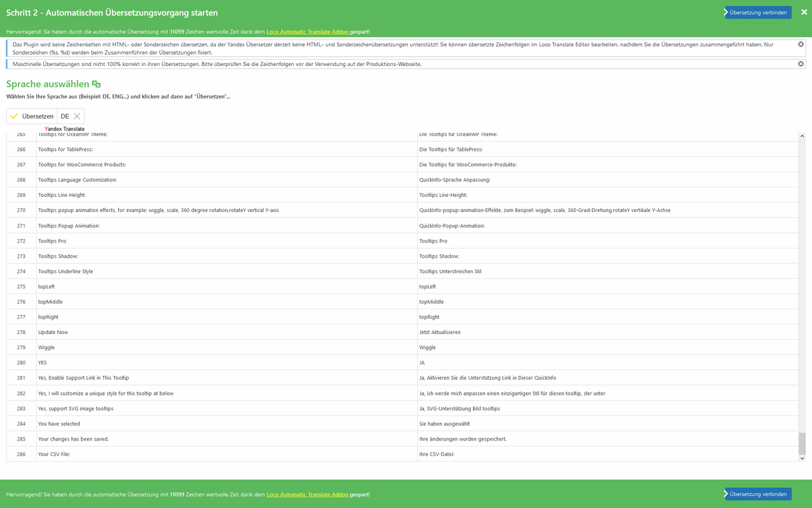The image size is (812, 508).
Task: Click the checkmark icon on Übersetzen
Action: tap(14, 116)
